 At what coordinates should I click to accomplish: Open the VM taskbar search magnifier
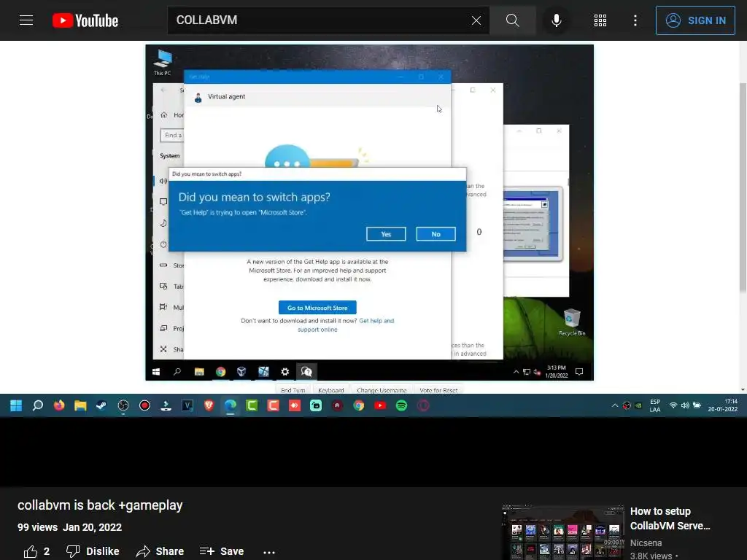coord(177,371)
